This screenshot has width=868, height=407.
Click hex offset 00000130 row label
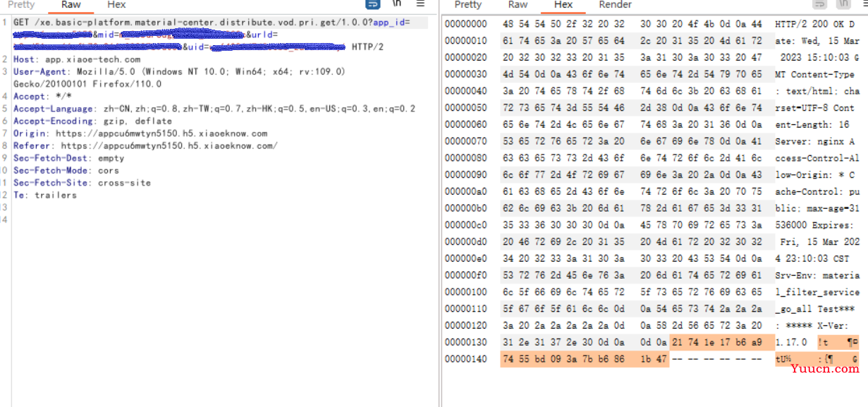point(465,342)
